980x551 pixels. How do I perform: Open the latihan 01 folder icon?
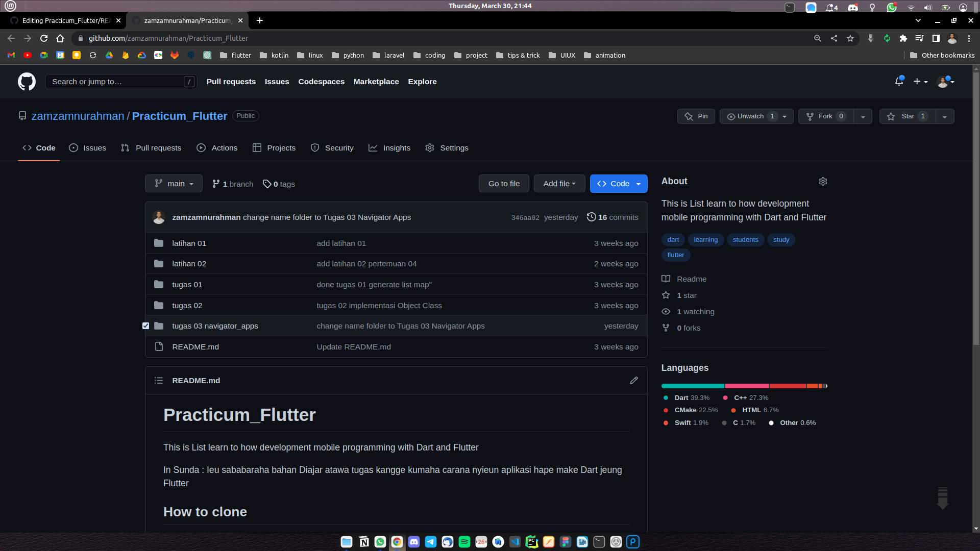159,243
